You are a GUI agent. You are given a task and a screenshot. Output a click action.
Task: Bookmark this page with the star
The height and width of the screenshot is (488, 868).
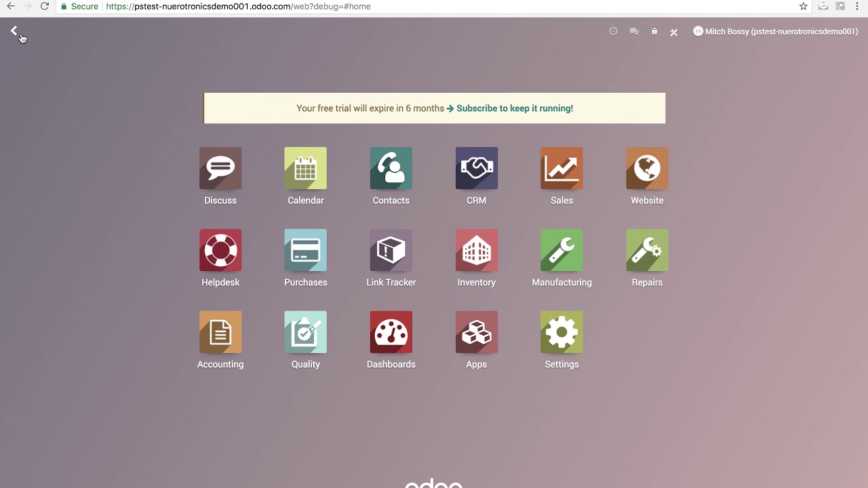click(x=804, y=6)
